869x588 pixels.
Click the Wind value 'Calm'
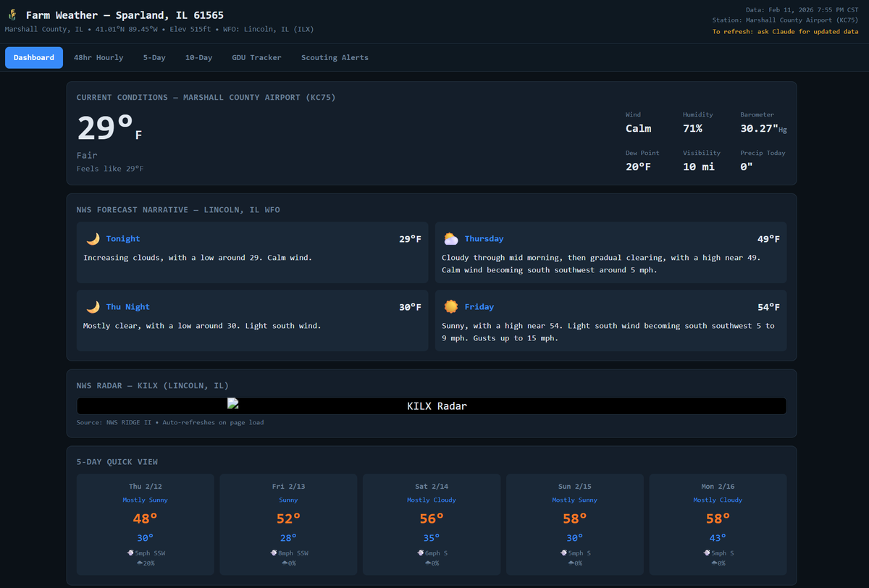point(639,128)
